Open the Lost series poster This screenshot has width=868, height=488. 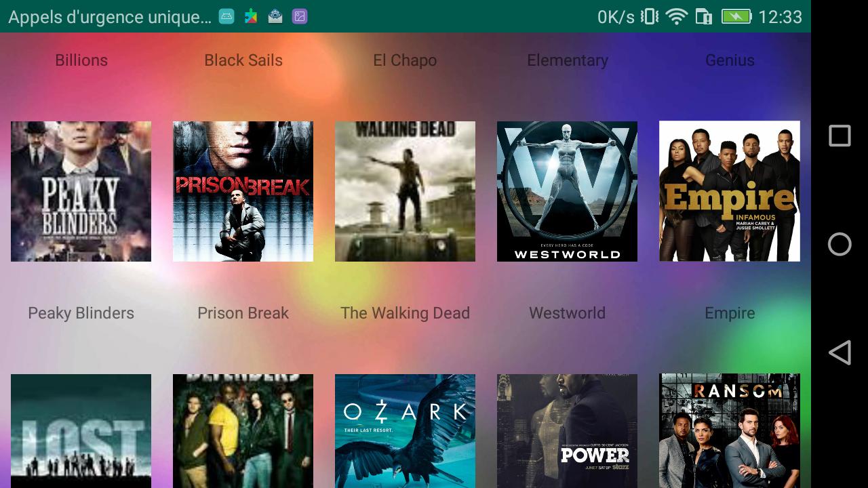pyautogui.click(x=81, y=430)
